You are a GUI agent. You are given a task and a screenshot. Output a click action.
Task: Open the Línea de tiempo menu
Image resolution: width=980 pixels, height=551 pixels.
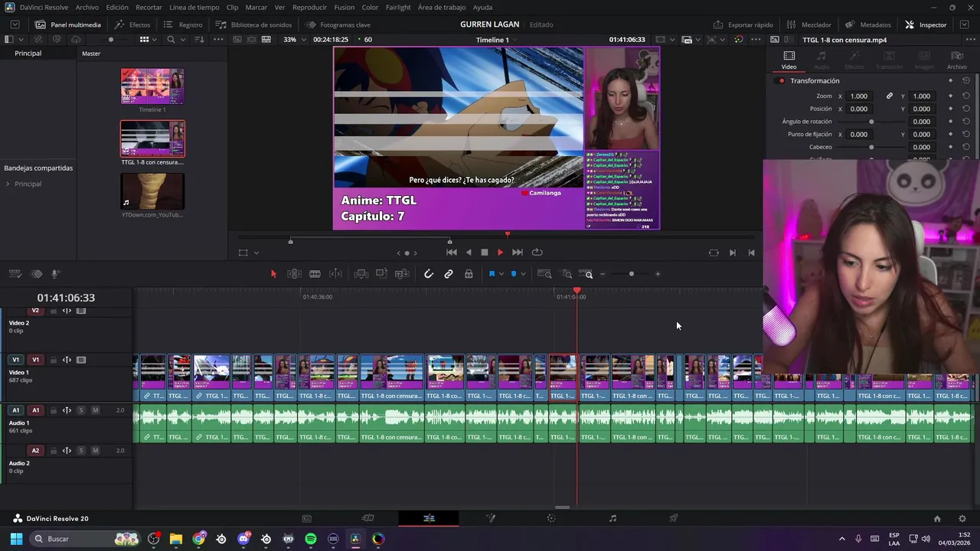click(x=194, y=7)
